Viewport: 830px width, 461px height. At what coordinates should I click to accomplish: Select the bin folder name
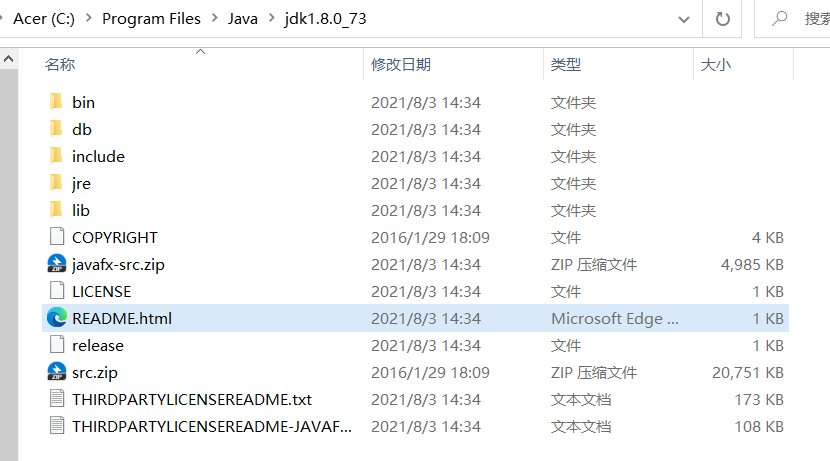click(84, 102)
